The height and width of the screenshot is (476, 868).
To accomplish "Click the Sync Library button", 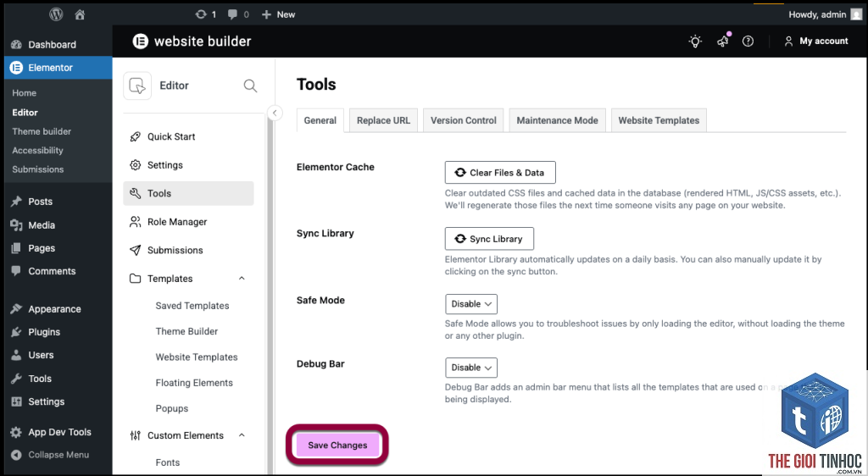I will pyautogui.click(x=489, y=239).
